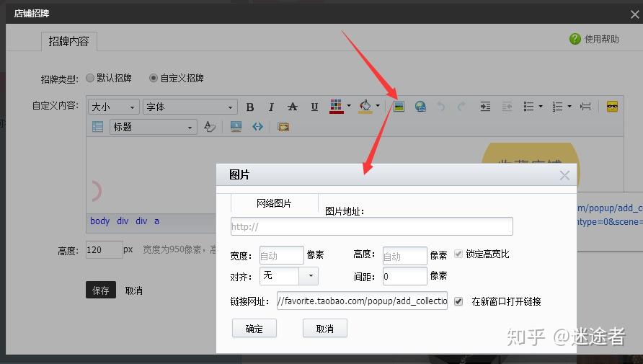The image size is (643, 364).
Task: Click the insert table icon
Action: point(97,127)
